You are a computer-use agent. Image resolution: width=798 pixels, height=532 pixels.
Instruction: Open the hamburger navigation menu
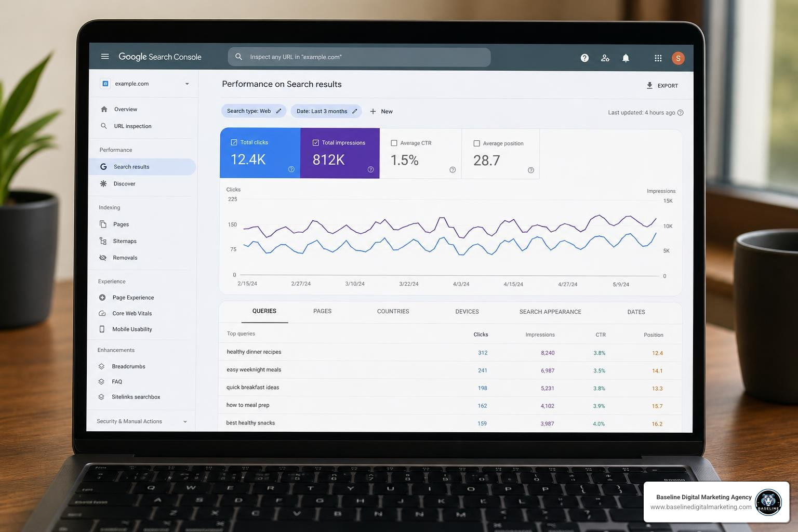pos(105,56)
